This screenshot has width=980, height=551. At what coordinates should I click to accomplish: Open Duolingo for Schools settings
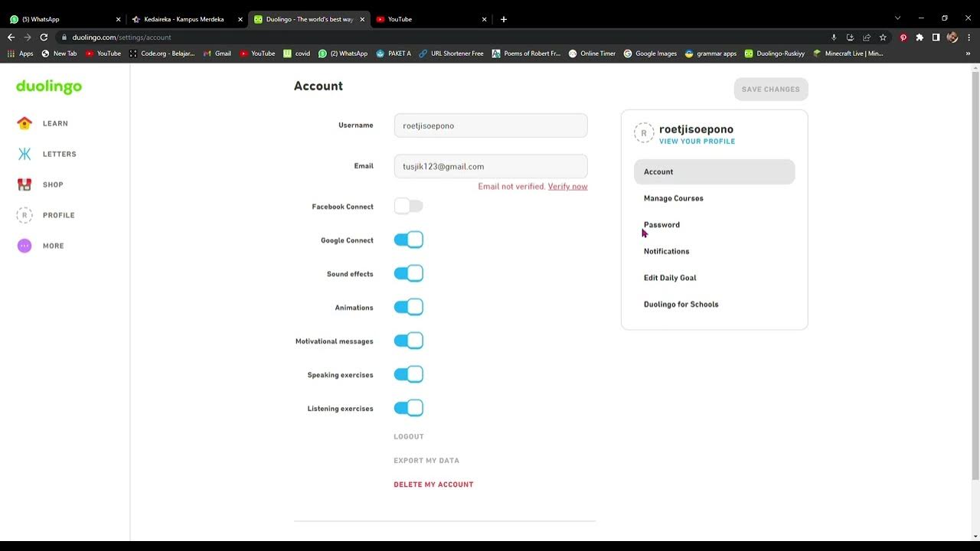click(681, 305)
